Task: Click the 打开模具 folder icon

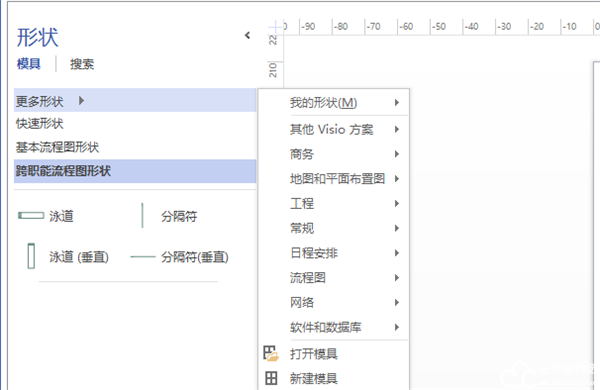Action: (271, 353)
